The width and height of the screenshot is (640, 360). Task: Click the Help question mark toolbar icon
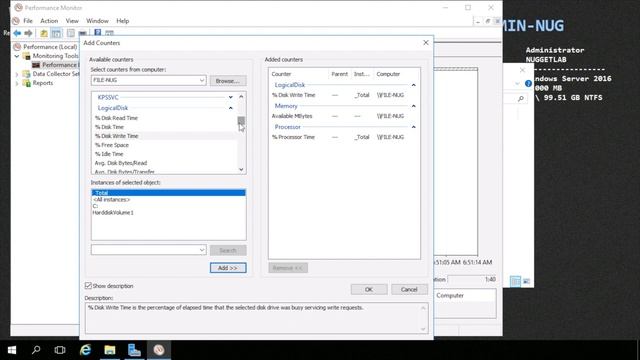click(98, 33)
